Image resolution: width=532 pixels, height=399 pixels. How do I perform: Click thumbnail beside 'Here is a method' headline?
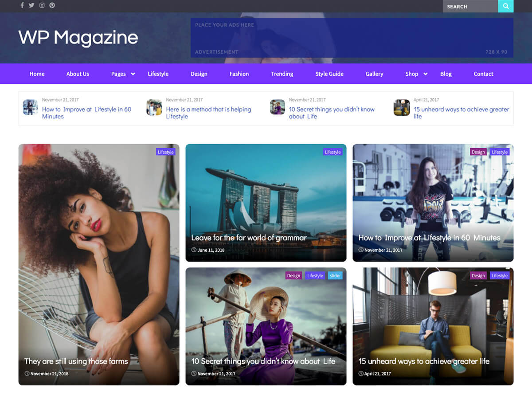(154, 108)
